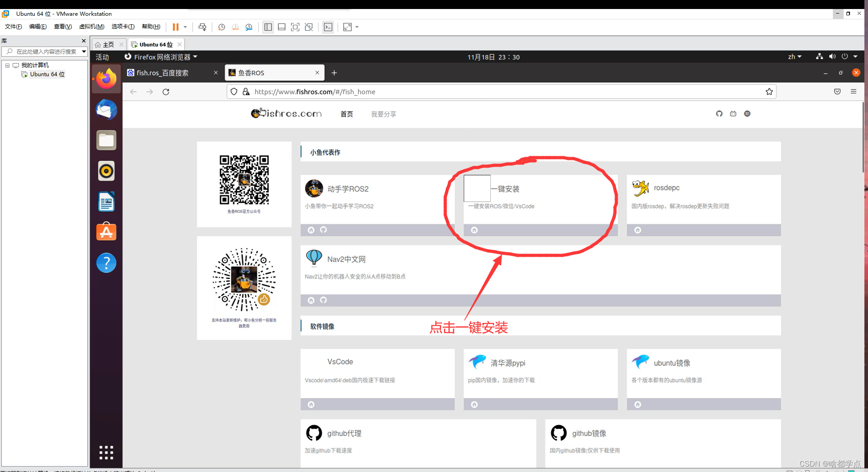Viewport: 868px width, 472px height.
Task: Click the Firefox back arrow
Action: (133, 91)
